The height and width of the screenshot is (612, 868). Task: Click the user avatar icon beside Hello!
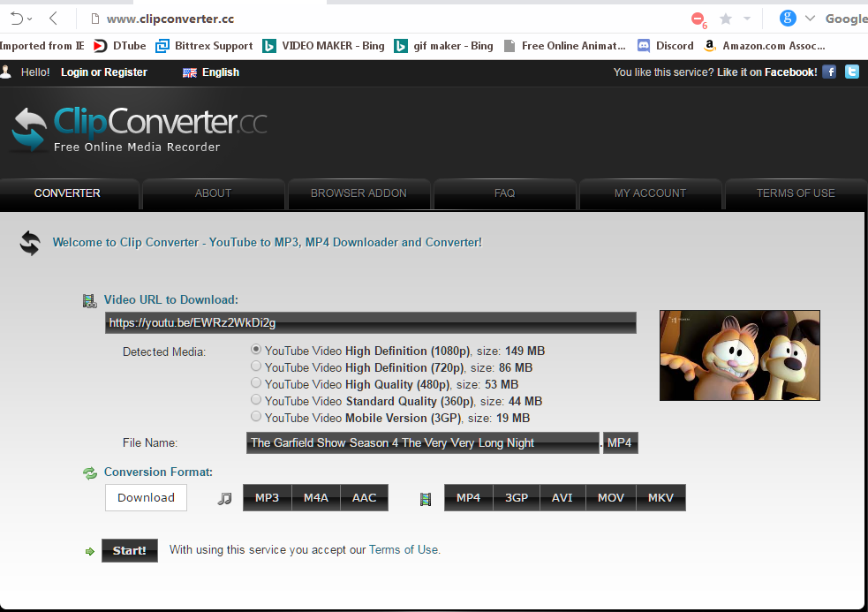[6, 72]
